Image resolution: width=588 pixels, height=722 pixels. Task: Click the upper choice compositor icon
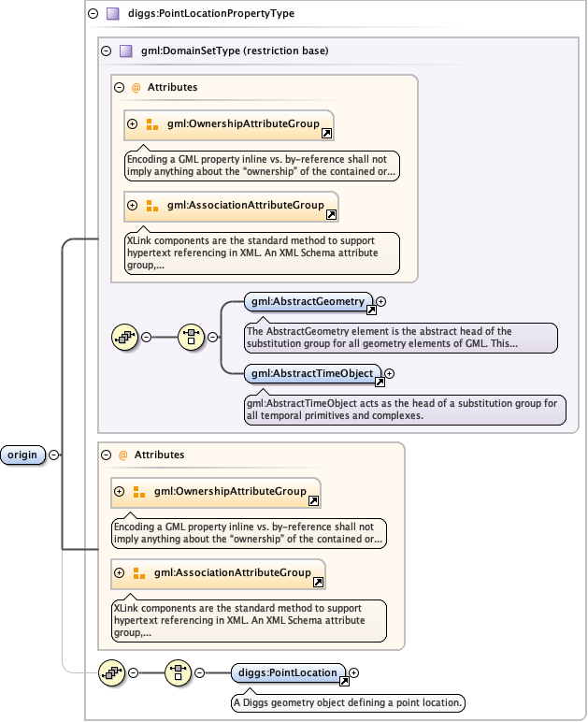coord(191,338)
